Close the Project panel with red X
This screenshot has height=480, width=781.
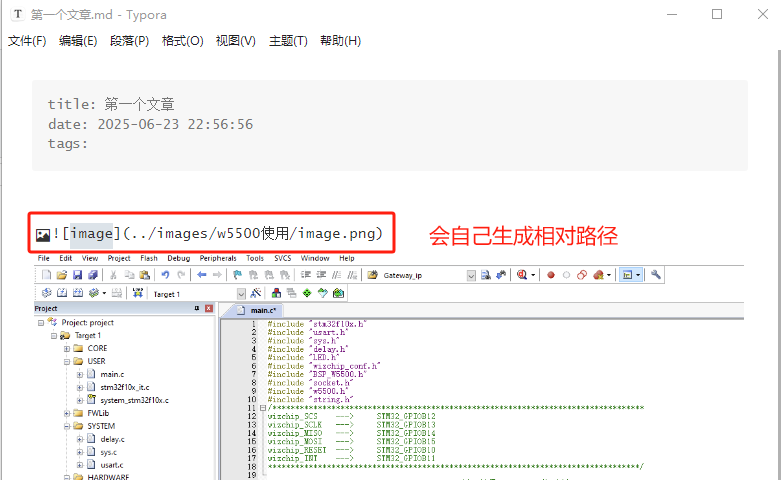pyautogui.click(x=209, y=309)
